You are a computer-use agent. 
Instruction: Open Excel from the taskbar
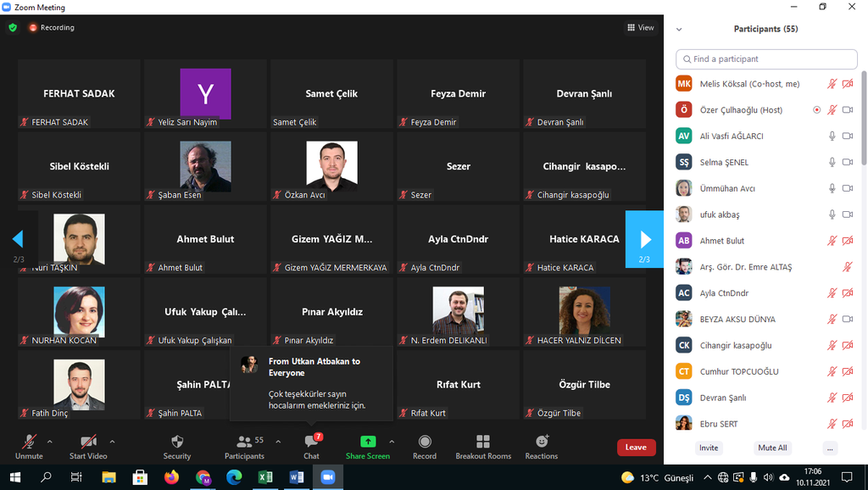(265, 477)
